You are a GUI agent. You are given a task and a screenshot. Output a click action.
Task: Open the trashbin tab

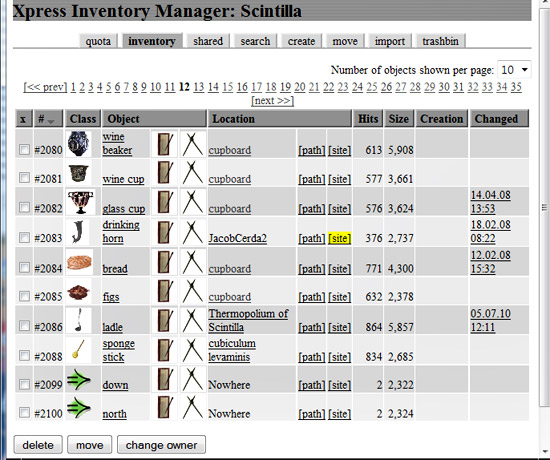(441, 41)
